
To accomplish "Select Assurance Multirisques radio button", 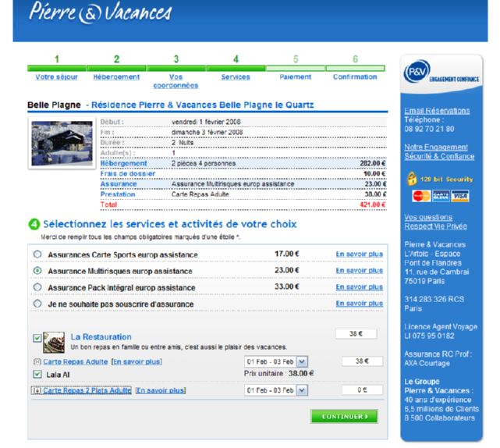I will click(x=37, y=271).
